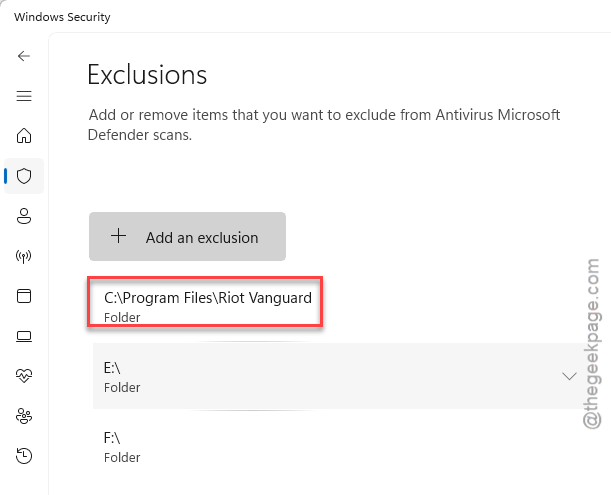611x495 pixels.
Task: Open Firewall & network protection icon
Action: coord(24,256)
